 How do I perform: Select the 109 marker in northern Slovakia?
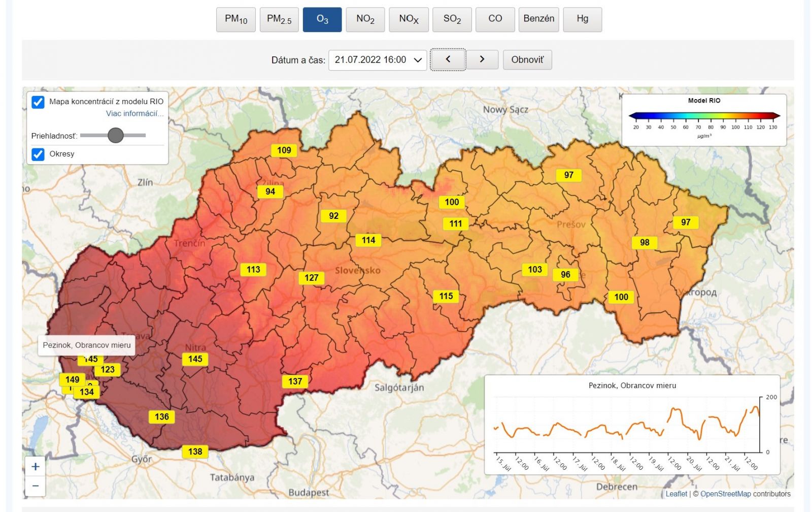point(283,151)
